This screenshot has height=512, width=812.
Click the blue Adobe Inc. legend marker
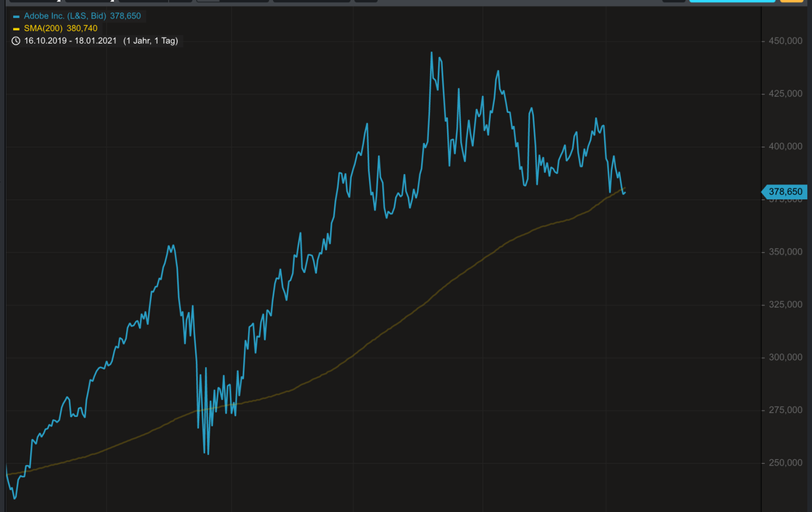[16, 15]
